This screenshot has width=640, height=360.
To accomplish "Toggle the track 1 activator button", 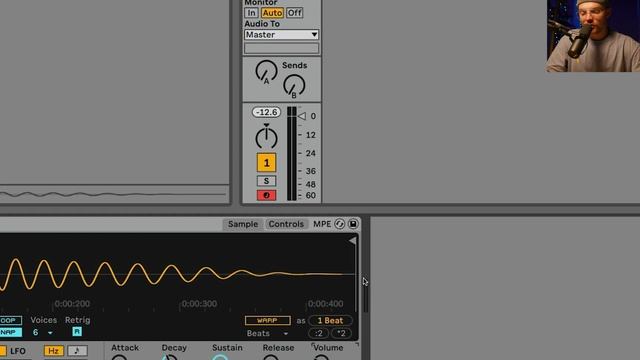I will [x=266, y=162].
